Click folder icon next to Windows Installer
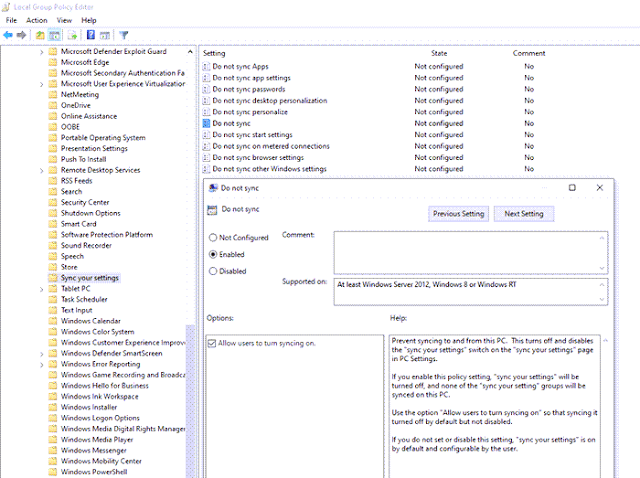This screenshot has height=478, width=640. coord(53,407)
